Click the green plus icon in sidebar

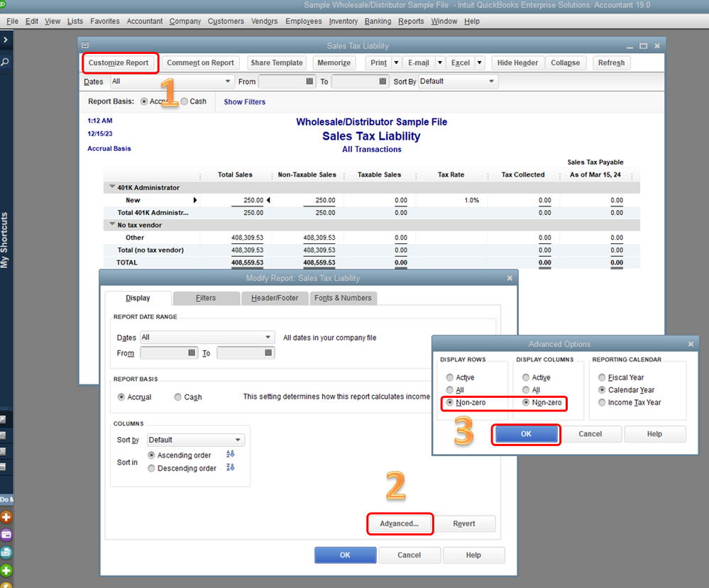[6, 570]
